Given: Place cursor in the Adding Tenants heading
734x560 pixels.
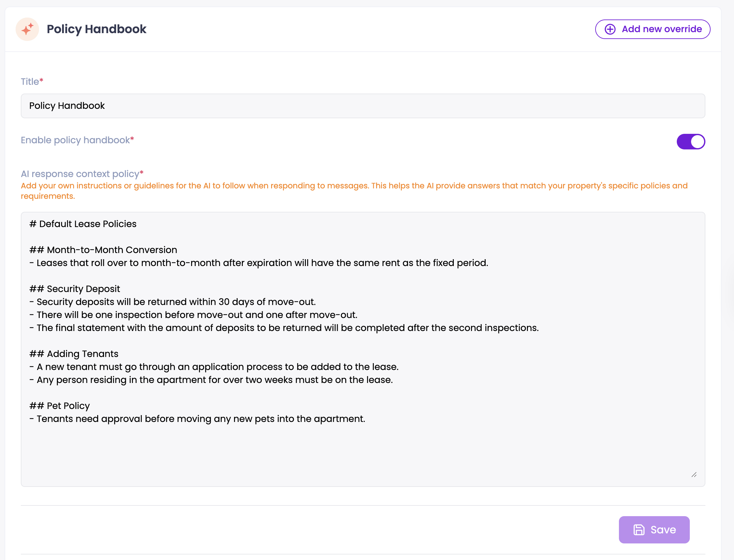Looking at the screenshot, I should pyautogui.click(x=82, y=354).
